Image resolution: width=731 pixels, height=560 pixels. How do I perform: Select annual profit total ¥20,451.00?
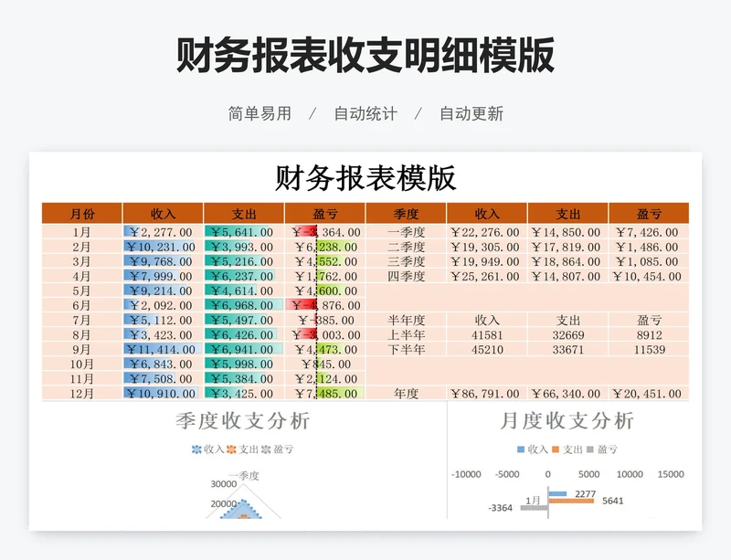click(649, 394)
